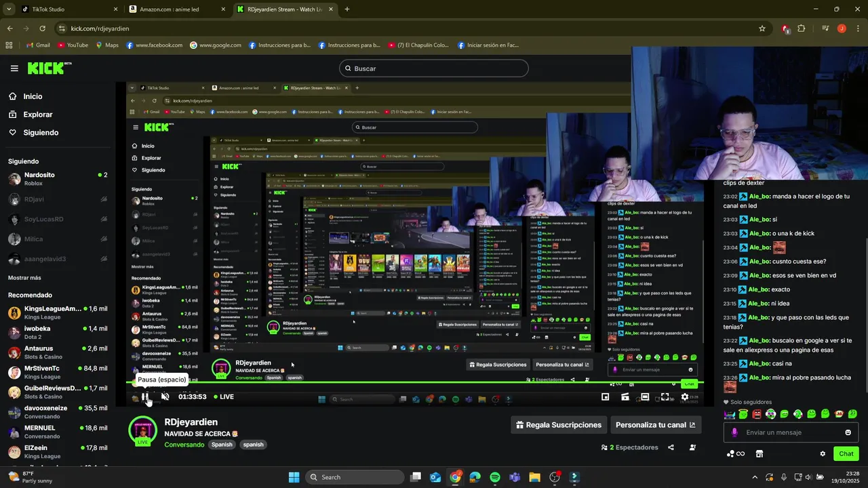The height and width of the screenshot is (488, 868).
Task: Click person icon next to share
Action: click(692, 447)
